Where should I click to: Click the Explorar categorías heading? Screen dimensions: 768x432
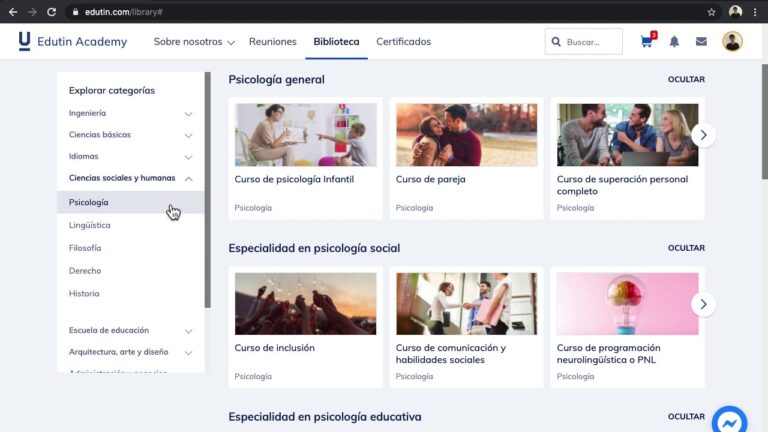pyautogui.click(x=112, y=91)
